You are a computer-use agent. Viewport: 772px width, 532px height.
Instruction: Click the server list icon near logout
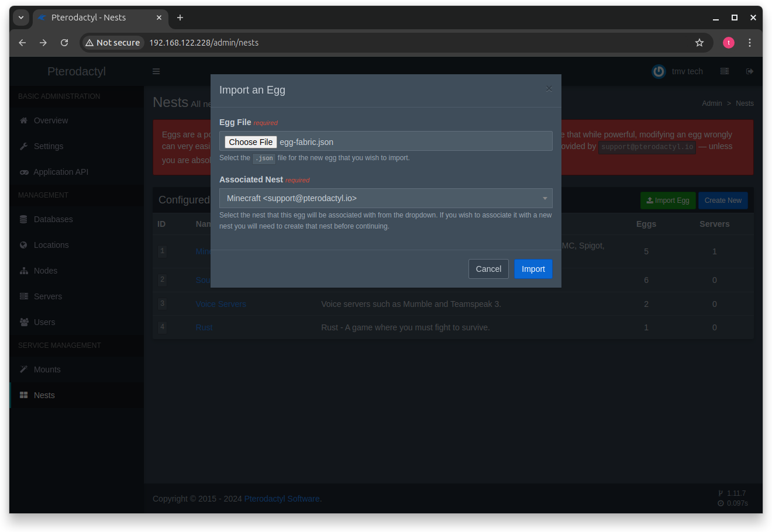[x=725, y=71]
